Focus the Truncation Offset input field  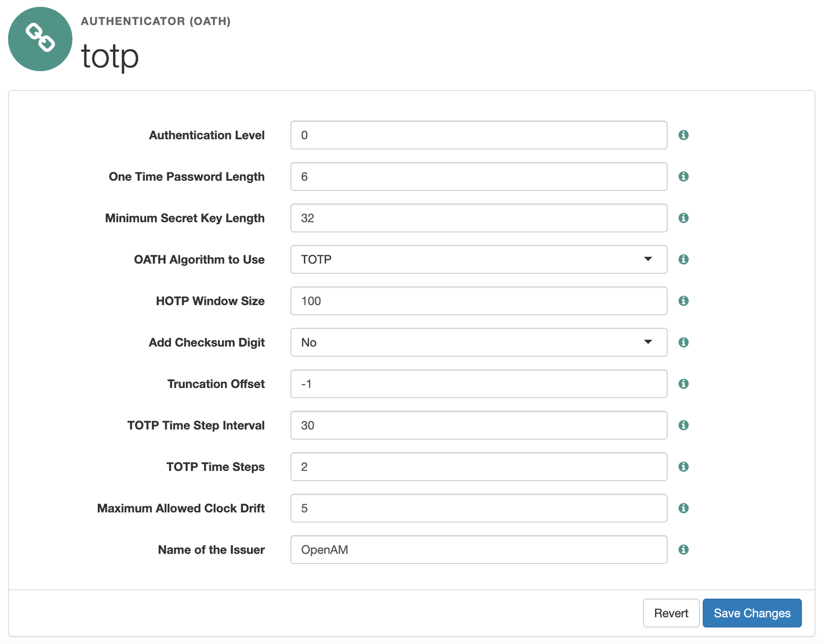coord(479,384)
